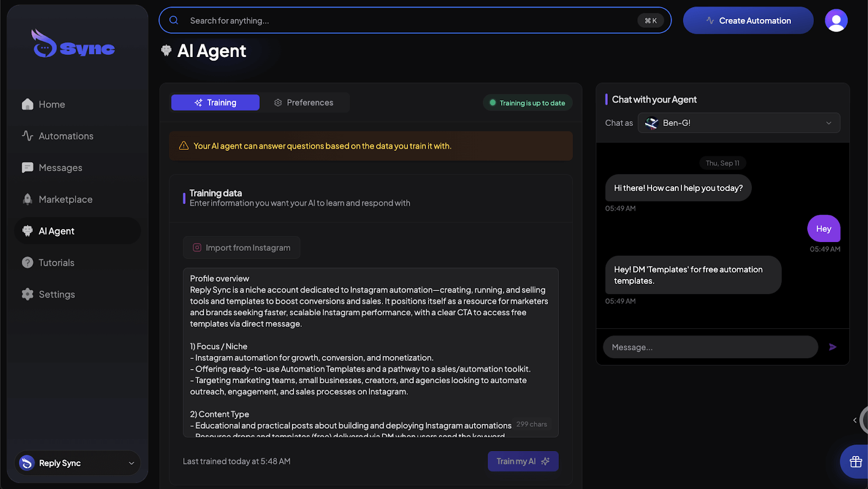
Task: Open Messages from the sidebar
Action: coord(27,167)
